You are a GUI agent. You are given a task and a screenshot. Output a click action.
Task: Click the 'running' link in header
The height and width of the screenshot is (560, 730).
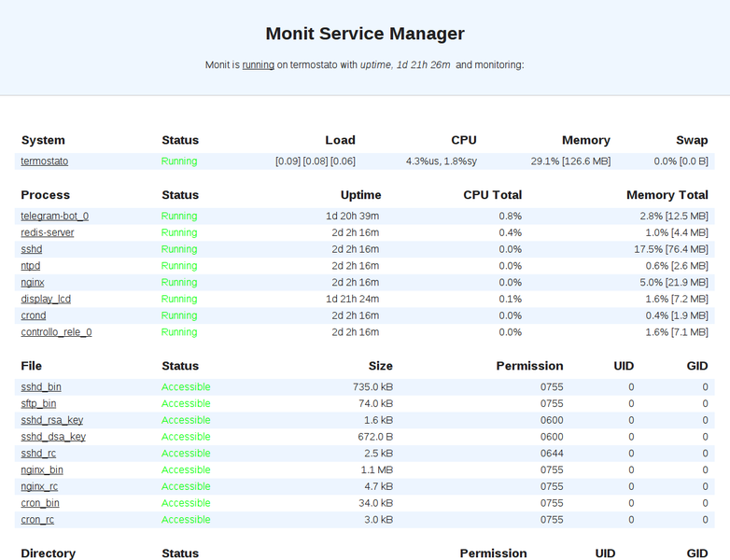click(x=258, y=65)
